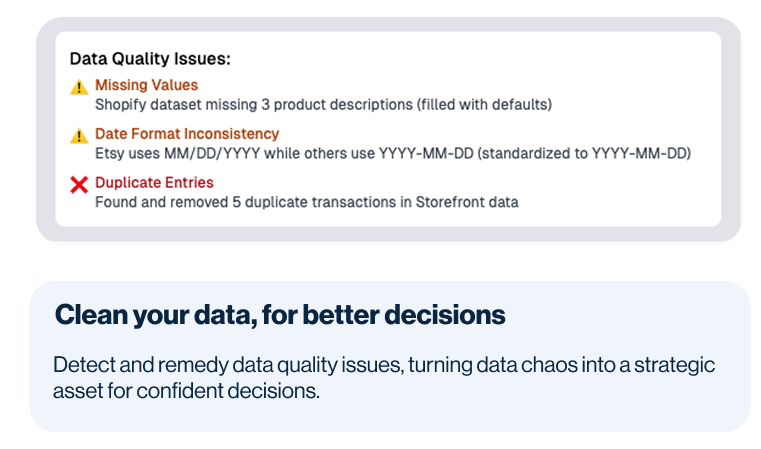Click the Date Format Inconsistency warning icon
761x449 pixels.
(x=79, y=136)
